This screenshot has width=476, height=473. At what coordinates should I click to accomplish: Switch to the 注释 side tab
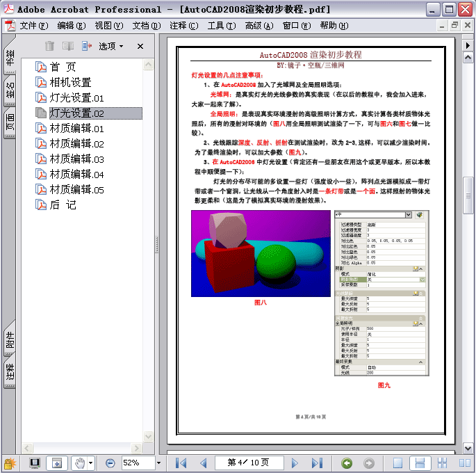click(10, 372)
